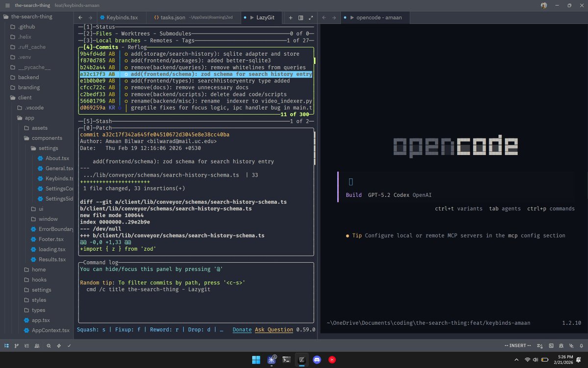Click the new tab plus icon in LazyGit pane
The image size is (588, 368).
pos(291,17)
